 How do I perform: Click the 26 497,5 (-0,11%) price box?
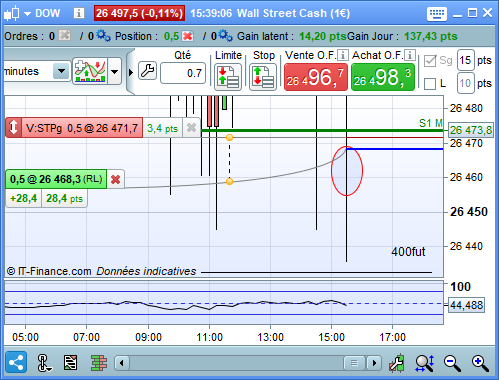[x=139, y=13]
